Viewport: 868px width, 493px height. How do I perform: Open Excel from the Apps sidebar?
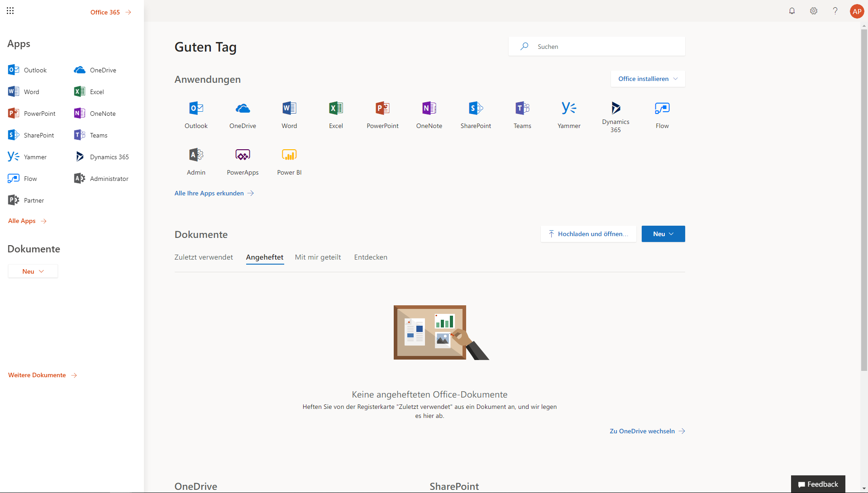point(89,92)
